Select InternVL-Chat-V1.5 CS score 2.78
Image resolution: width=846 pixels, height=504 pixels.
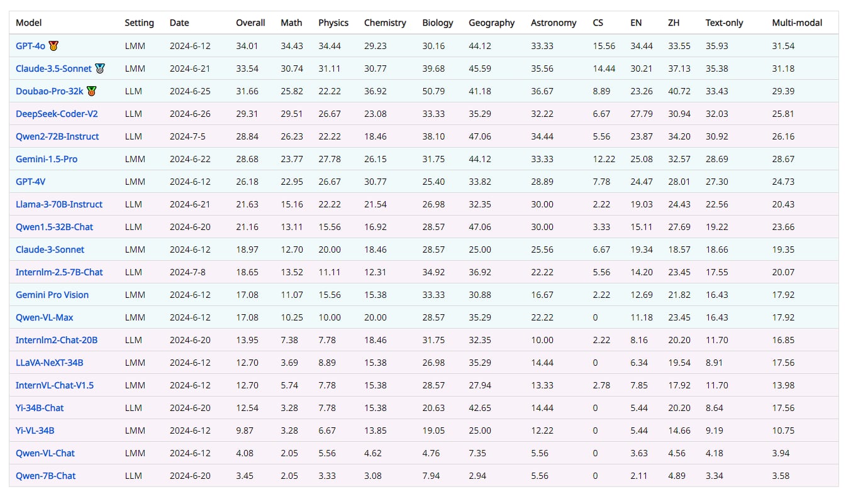(601, 385)
